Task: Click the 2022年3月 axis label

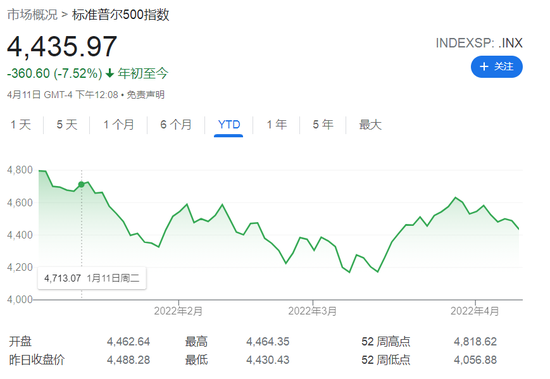Action: pyautogui.click(x=313, y=311)
